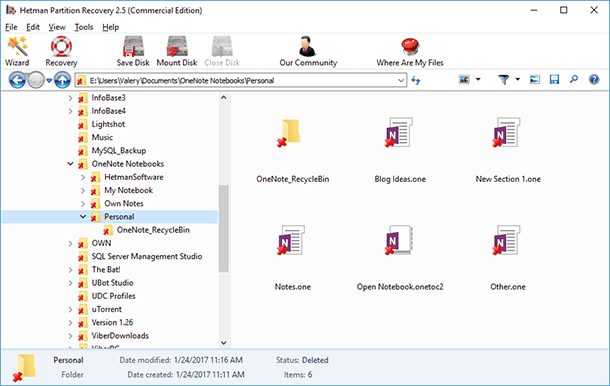Image resolution: width=610 pixels, height=386 pixels.
Task: Expand the uTorrent tree node
Action: [x=70, y=310]
